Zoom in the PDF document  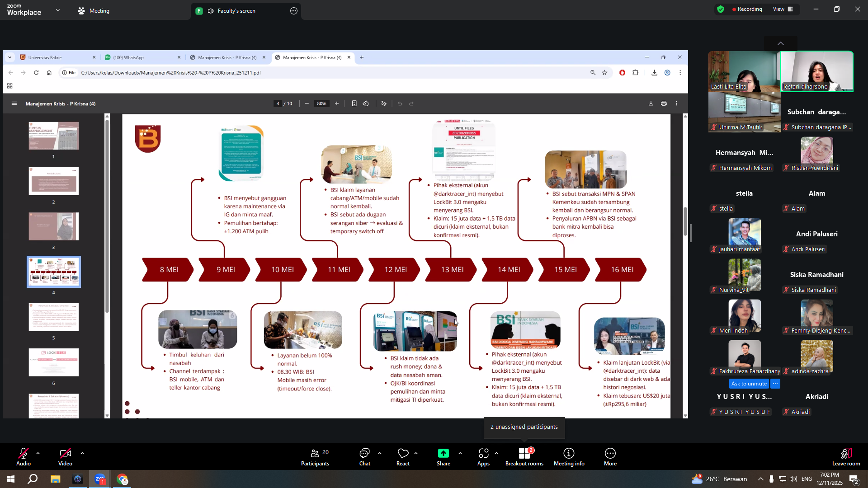click(x=337, y=103)
